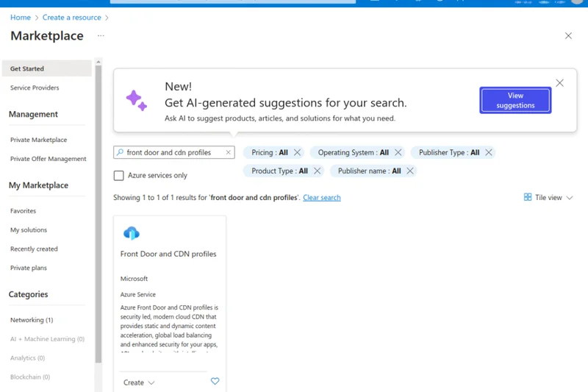588x392 pixels.
Task: Clear the search box text
Action: tap(228, 152)
